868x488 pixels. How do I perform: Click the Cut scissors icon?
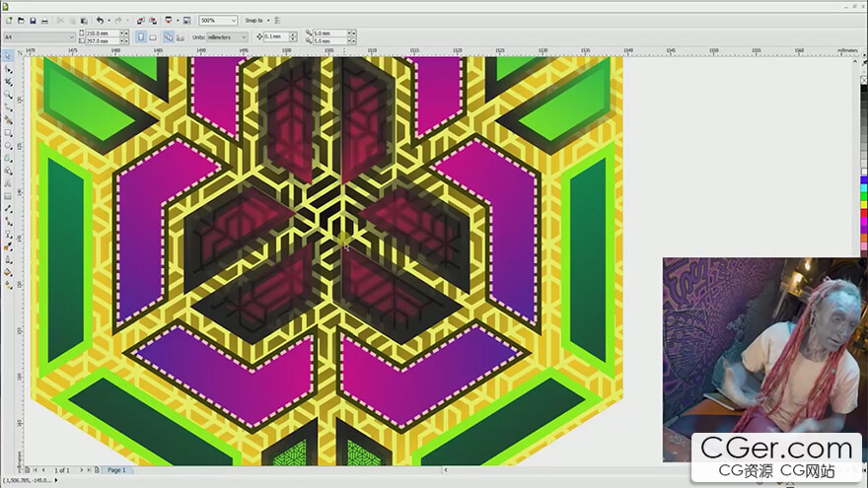coord(60,21)
